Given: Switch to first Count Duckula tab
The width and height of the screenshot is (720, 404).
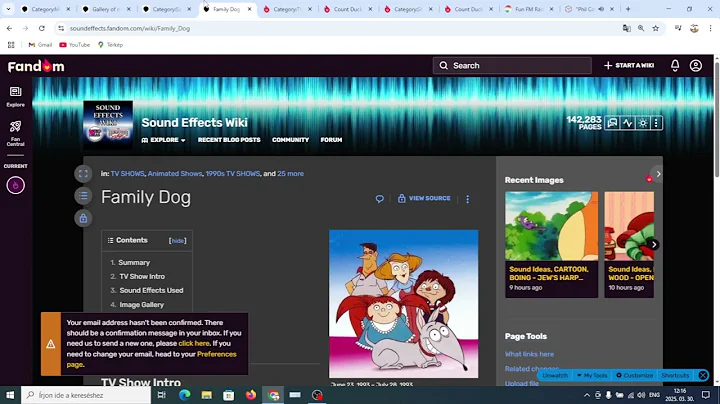Looking at the screenshot, I should coord(348,9).
